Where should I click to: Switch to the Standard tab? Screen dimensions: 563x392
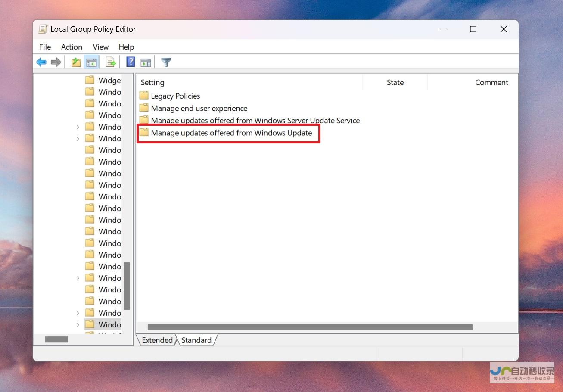tap(196, 340)
